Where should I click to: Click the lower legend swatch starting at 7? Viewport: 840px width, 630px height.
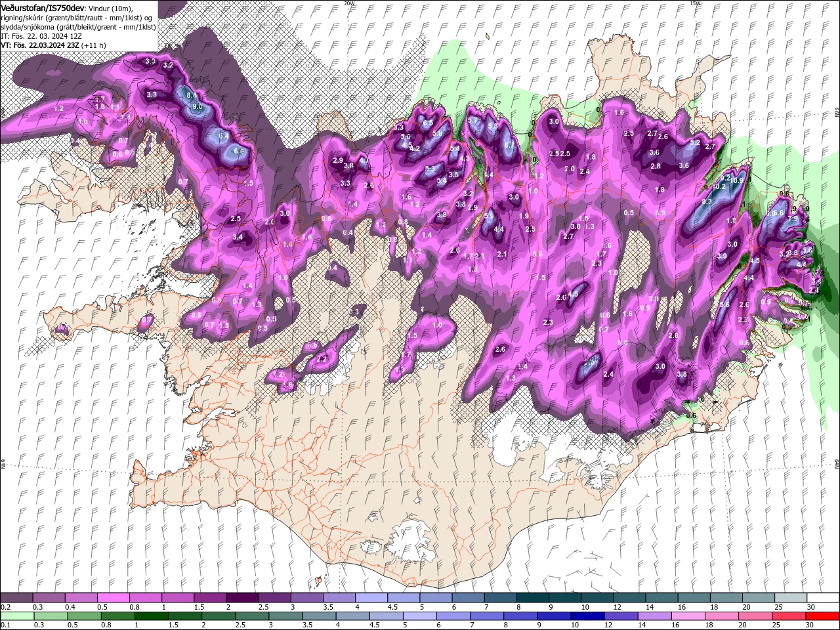[x=486, y=616]
